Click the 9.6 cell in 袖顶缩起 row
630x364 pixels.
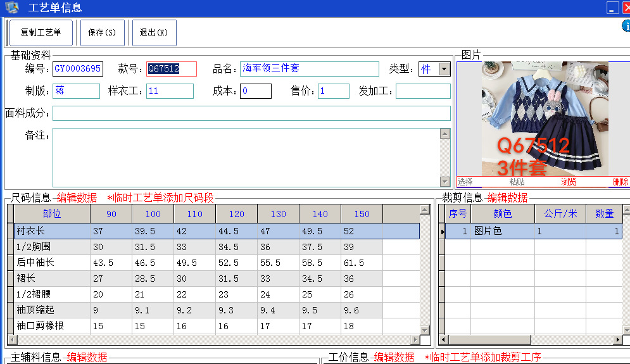pos(362,310)
